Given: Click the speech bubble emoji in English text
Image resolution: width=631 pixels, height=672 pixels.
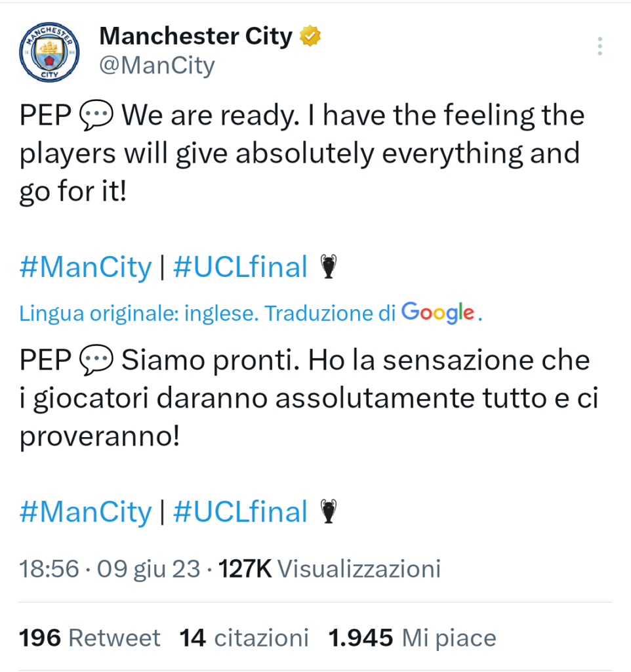Looking at the screenshot, I should (x=96, y=117).
